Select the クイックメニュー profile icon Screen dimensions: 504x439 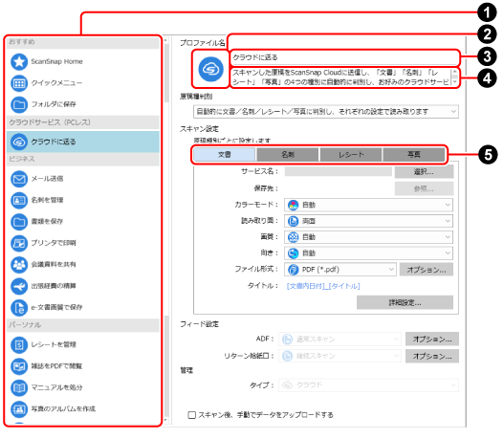(x=19, y=83)
